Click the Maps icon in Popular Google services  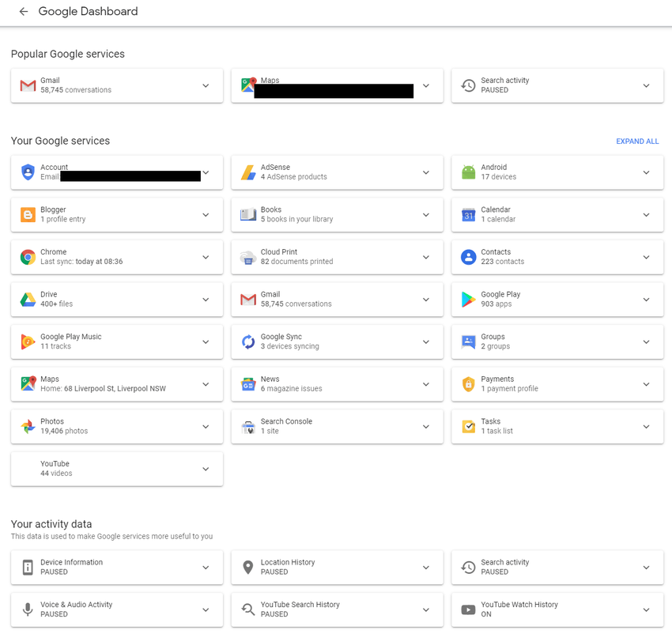click(247, 85)
